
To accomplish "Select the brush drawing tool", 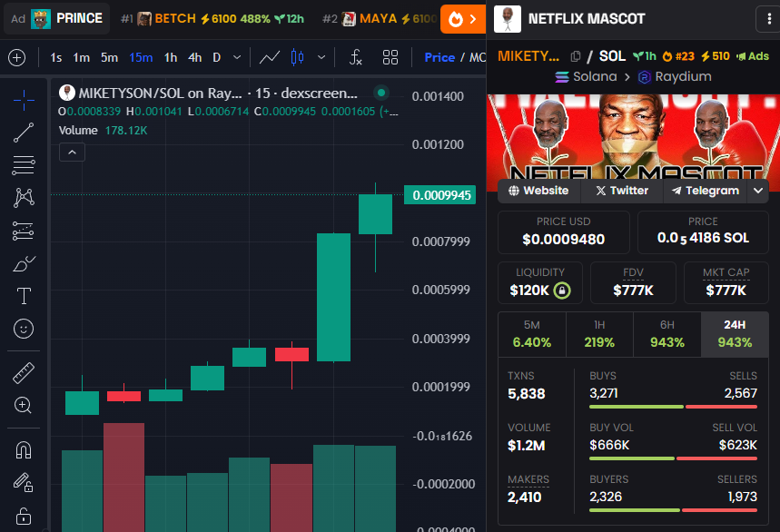I will [24, 263].
